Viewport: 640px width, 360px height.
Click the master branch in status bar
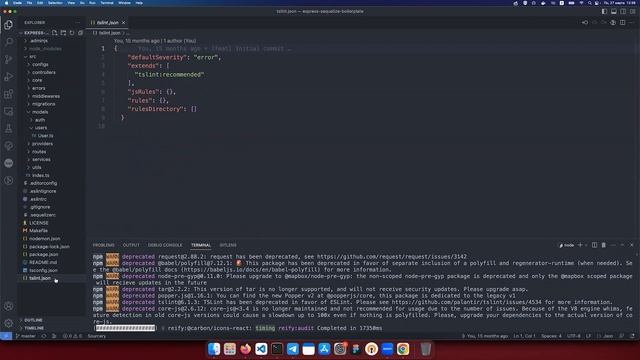tap(25, 336)
